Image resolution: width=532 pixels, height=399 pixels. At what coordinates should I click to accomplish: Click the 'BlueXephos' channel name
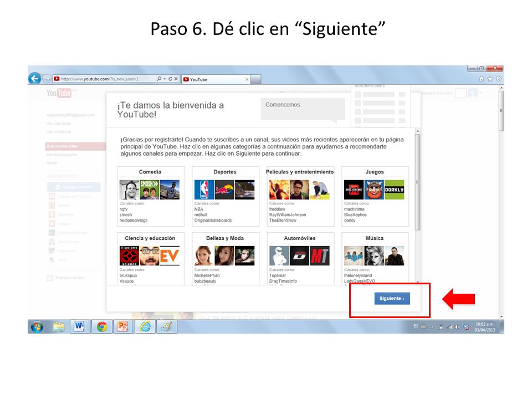(x=355, y=215)
